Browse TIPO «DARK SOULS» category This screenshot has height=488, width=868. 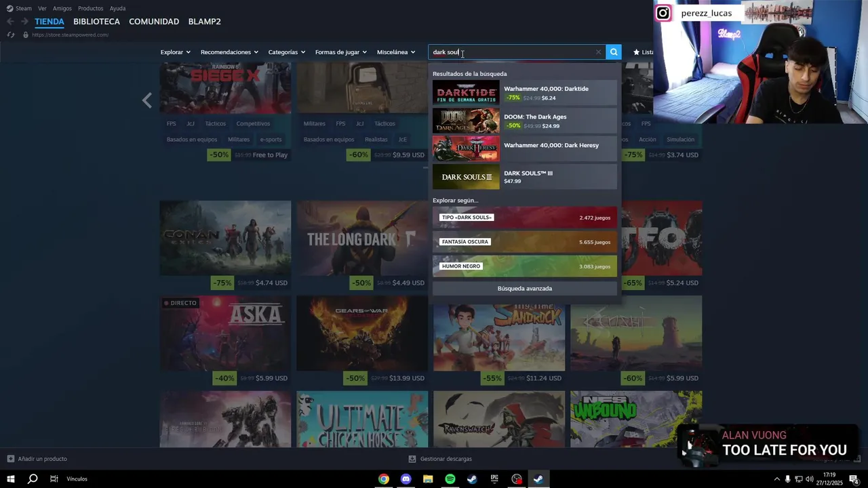click(525, 218)
